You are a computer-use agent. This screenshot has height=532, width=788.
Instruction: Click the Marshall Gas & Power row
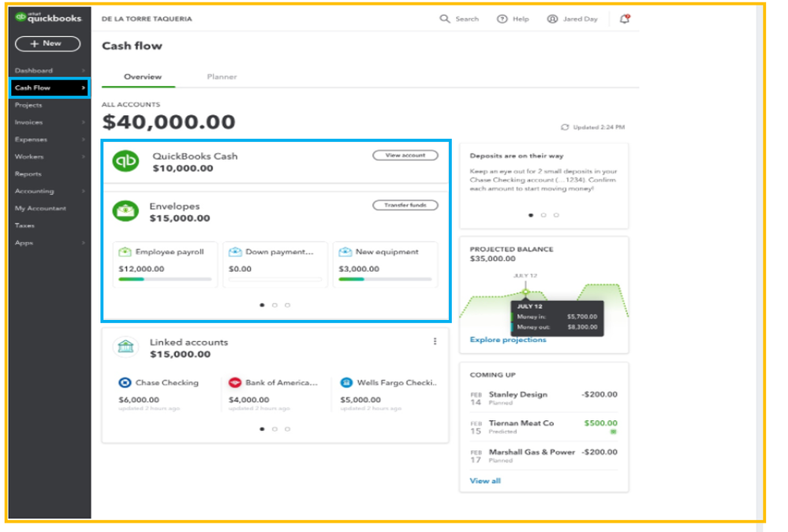(543, 455)
